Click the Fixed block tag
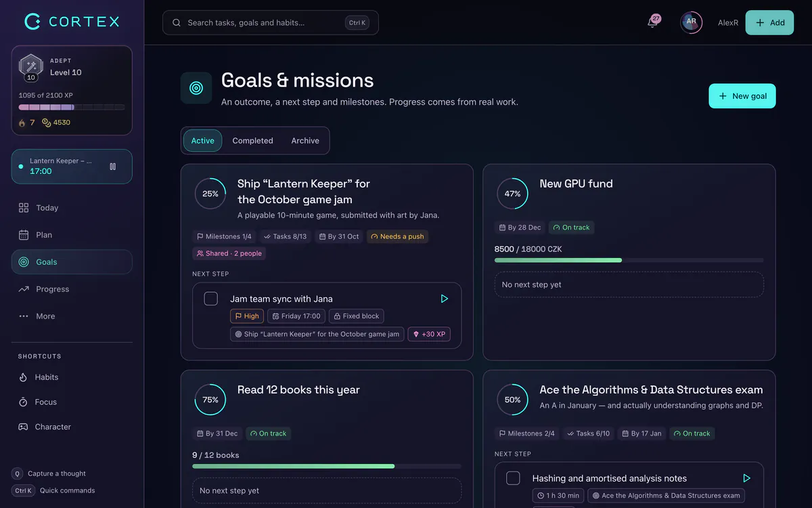Image resolution: width=812 pixels, height=508 pixels. [357, 316]
